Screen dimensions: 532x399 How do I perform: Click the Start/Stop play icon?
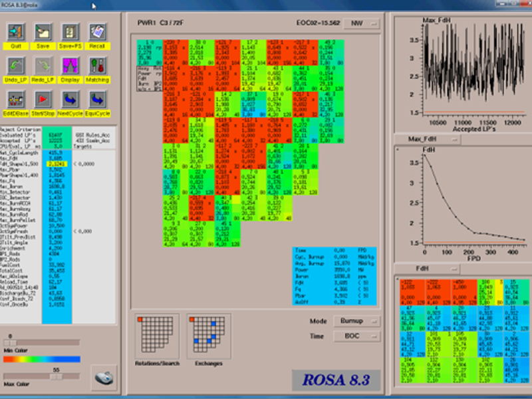coord(43,99)
